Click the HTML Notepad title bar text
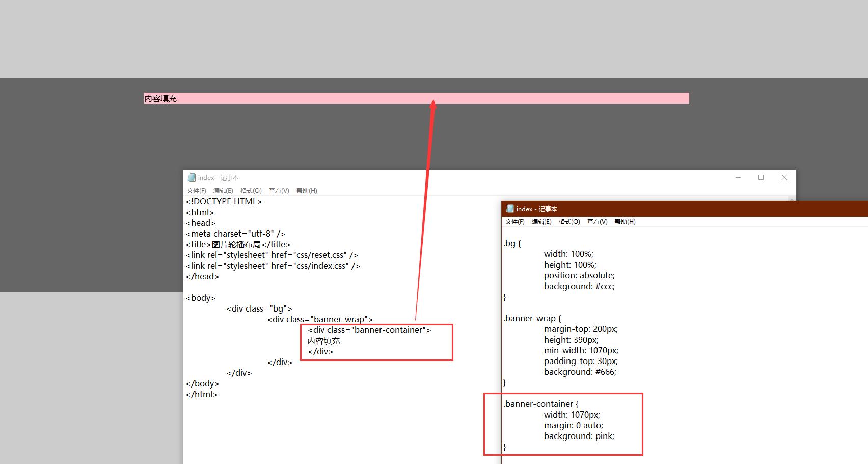 pos(219,177)
